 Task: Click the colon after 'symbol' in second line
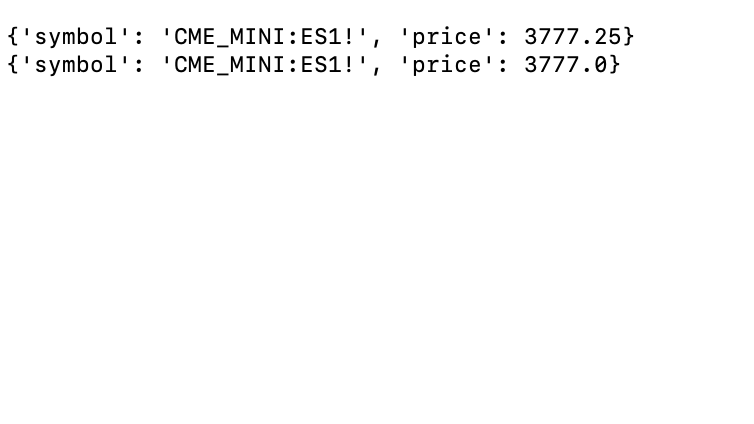tap(139, 65)
